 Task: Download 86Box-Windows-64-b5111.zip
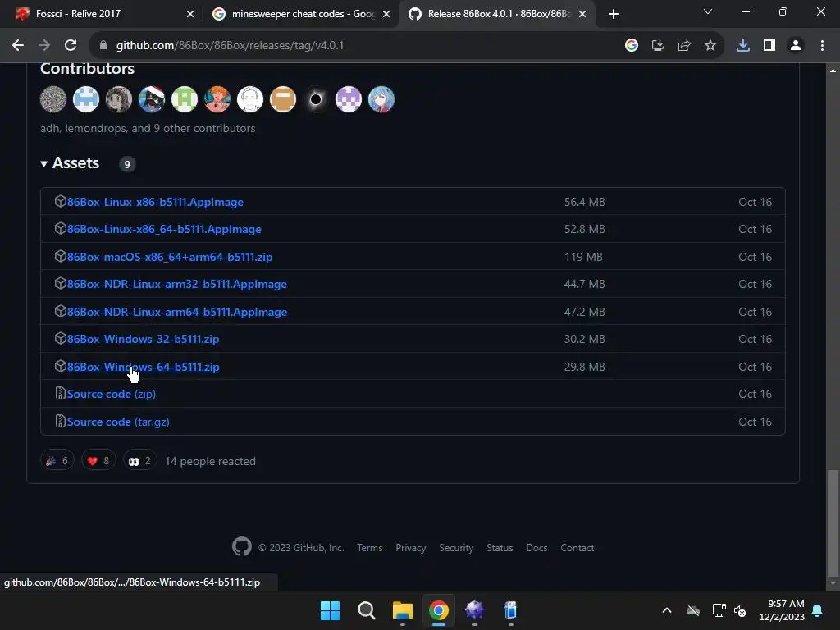click(x=143, y=367)
